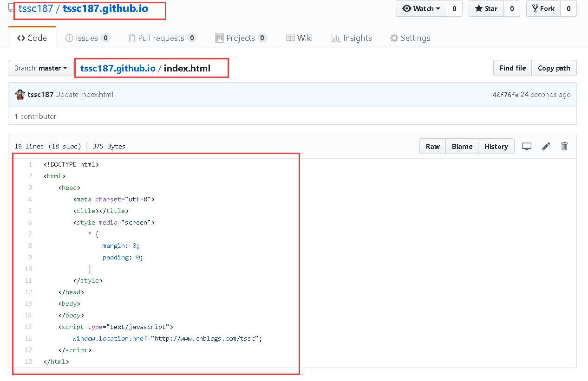This screenshot has height=381, width=588.
Task: Click the closing </html> code line
Action: click(x=56, y=362)
